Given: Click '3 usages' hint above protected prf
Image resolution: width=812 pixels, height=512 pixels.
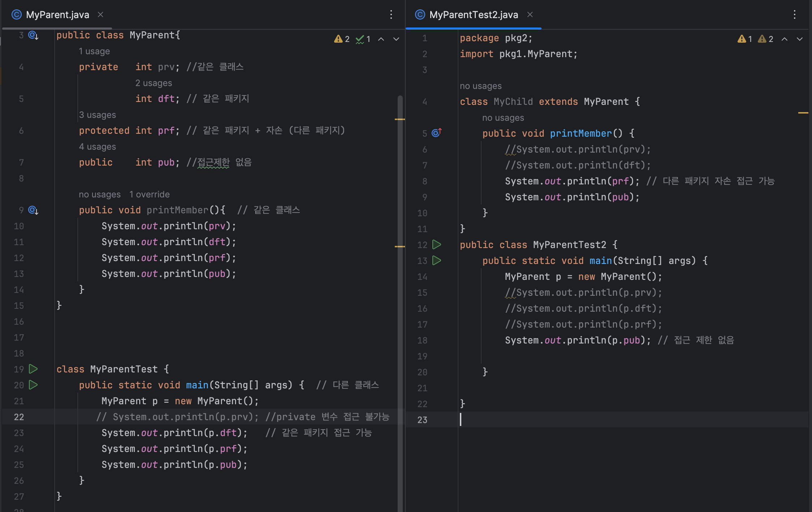Looking at the screenshot, I should tap(97, 115).
